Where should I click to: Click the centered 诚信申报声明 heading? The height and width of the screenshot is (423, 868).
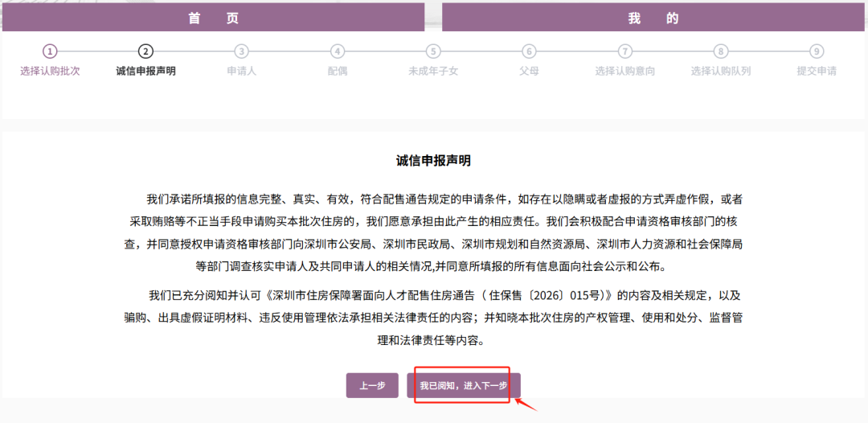pyautogui.click(x=433, y=161)
